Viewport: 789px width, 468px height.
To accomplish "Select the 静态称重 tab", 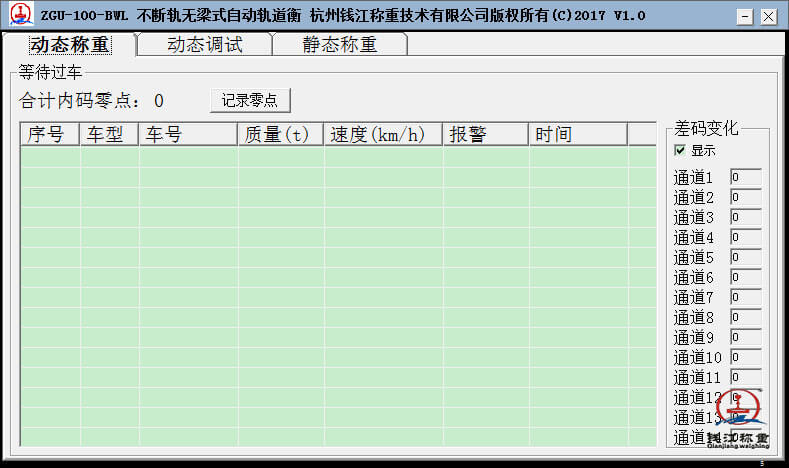I will click(x=340, y=44).
